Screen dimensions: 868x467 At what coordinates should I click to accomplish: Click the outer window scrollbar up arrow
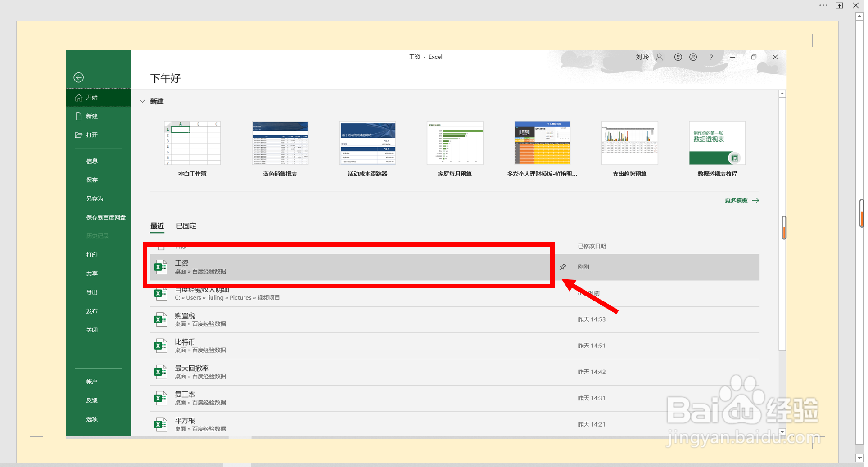tap(859, 16)
